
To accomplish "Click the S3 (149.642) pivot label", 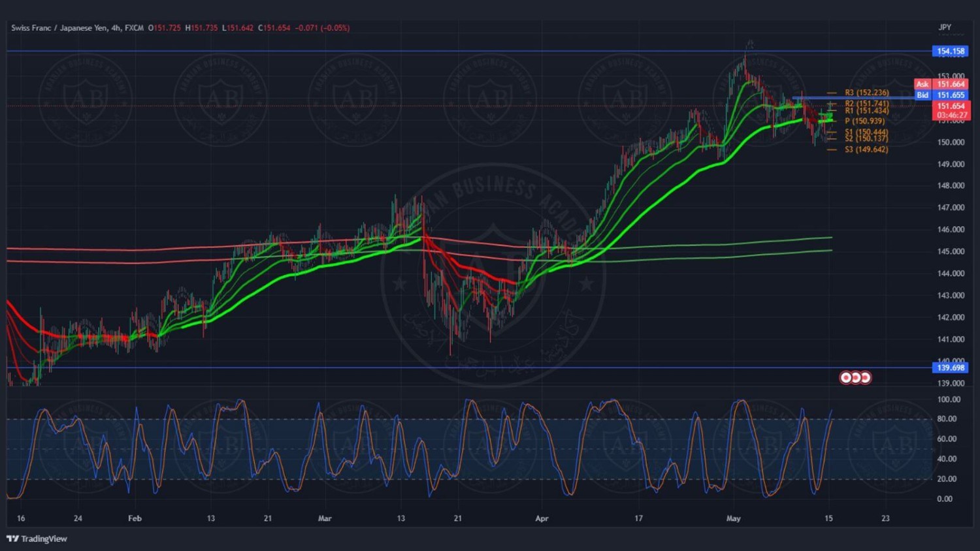I will [x=866, y=150].
